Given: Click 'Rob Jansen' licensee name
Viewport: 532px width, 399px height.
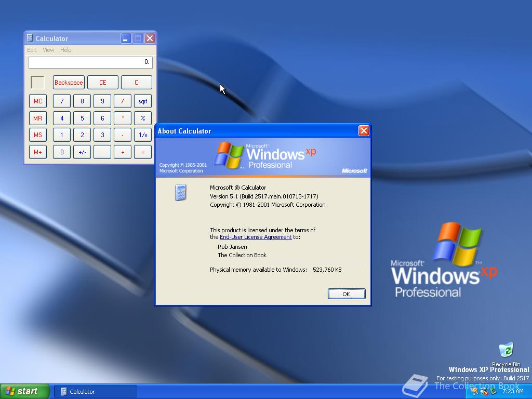Looking at the screenshot, I should point(232,247).
